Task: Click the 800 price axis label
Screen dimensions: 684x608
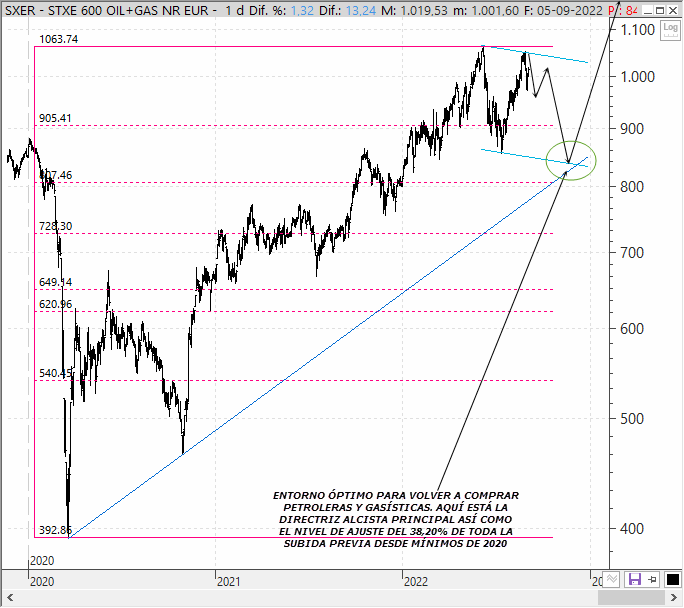Action: pyautogui.click(x=632, y=187)
